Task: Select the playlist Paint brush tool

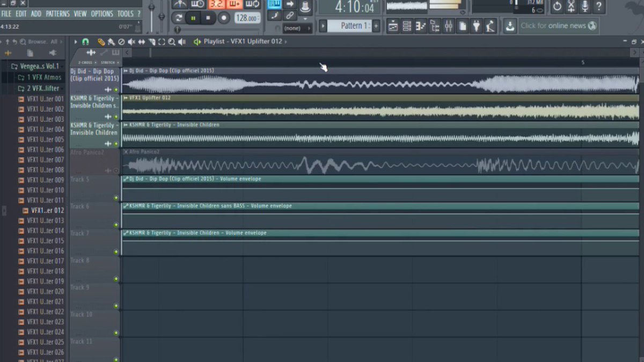Action: [111, 42]
